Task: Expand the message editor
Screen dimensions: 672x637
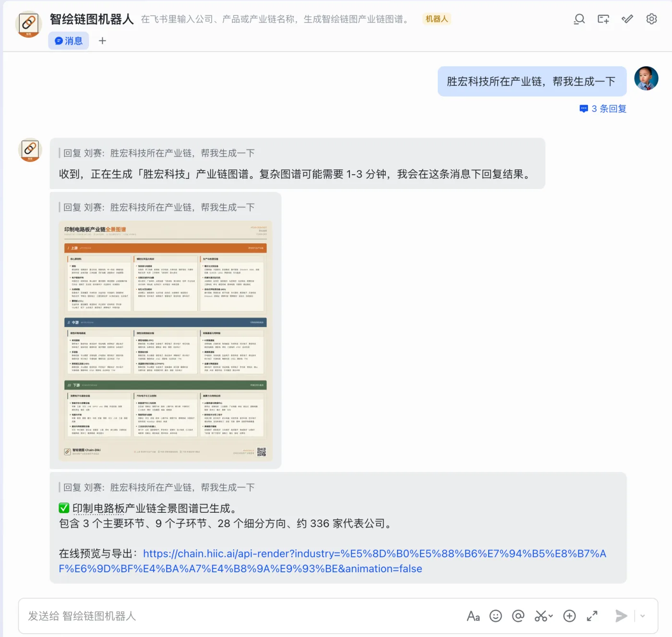Action: [x=592, y=616]
